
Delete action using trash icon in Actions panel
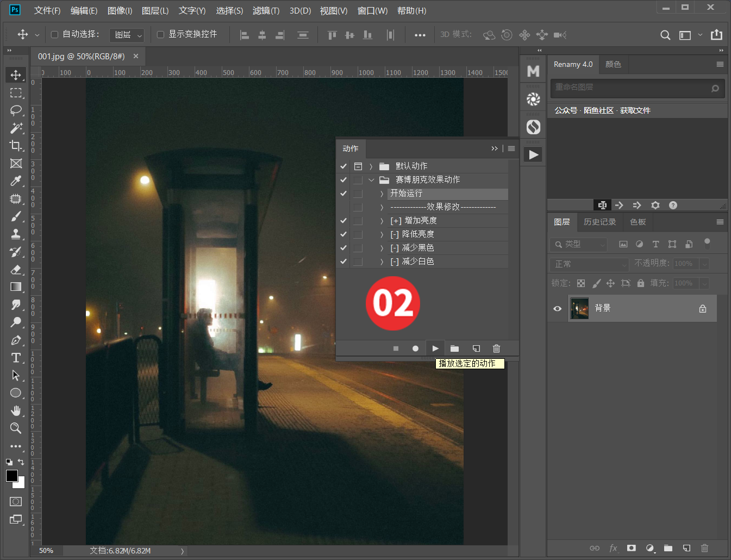tap(496, 349)
